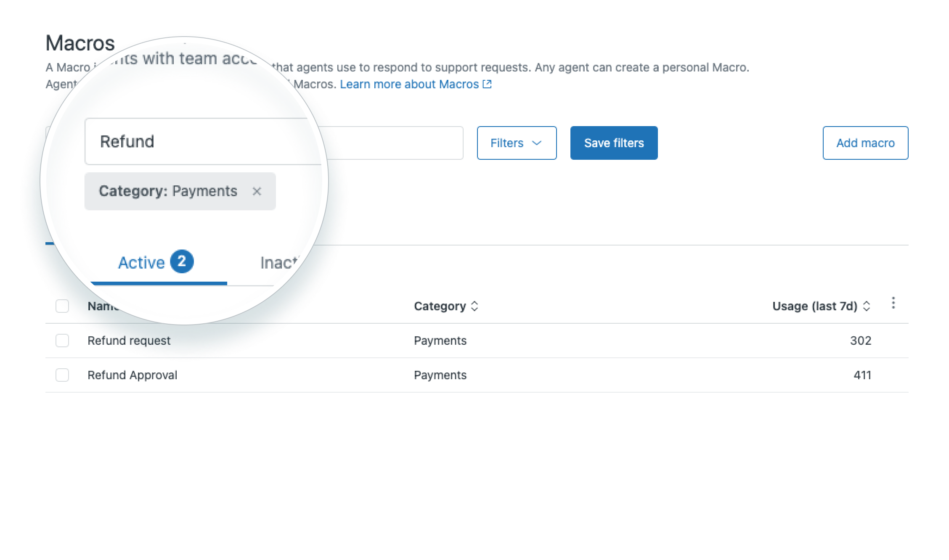This screenshot has height=560, width=949.
Task: Click the Category column header label
Action: click(x=440, y=306)
